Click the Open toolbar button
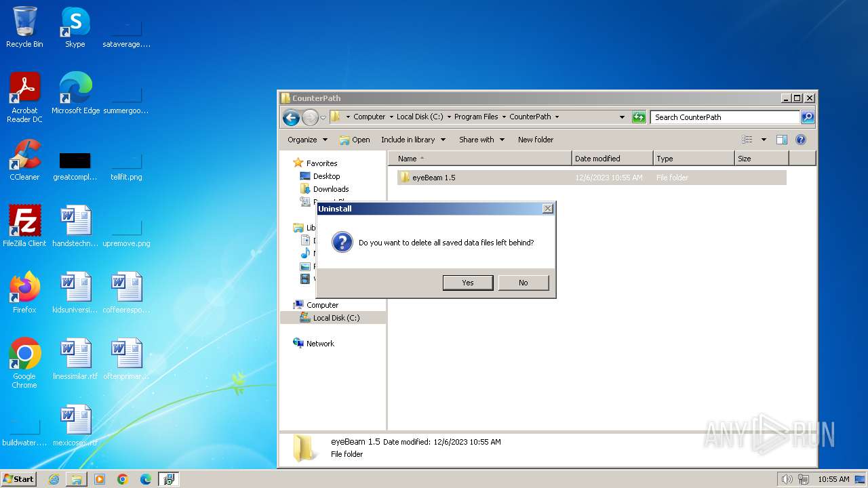 [355, 140]
